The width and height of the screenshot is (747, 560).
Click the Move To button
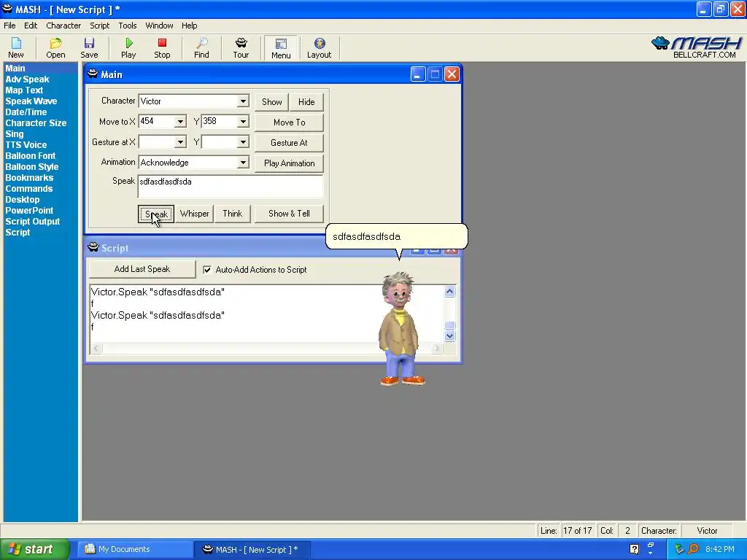point(289,122)
